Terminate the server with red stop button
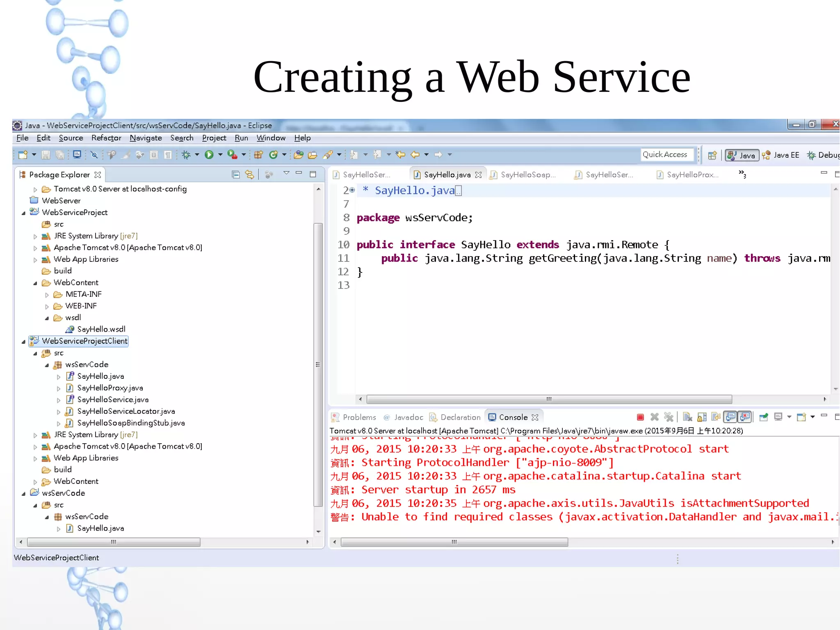This screenshot has width=840, height=630. point(640,417)
